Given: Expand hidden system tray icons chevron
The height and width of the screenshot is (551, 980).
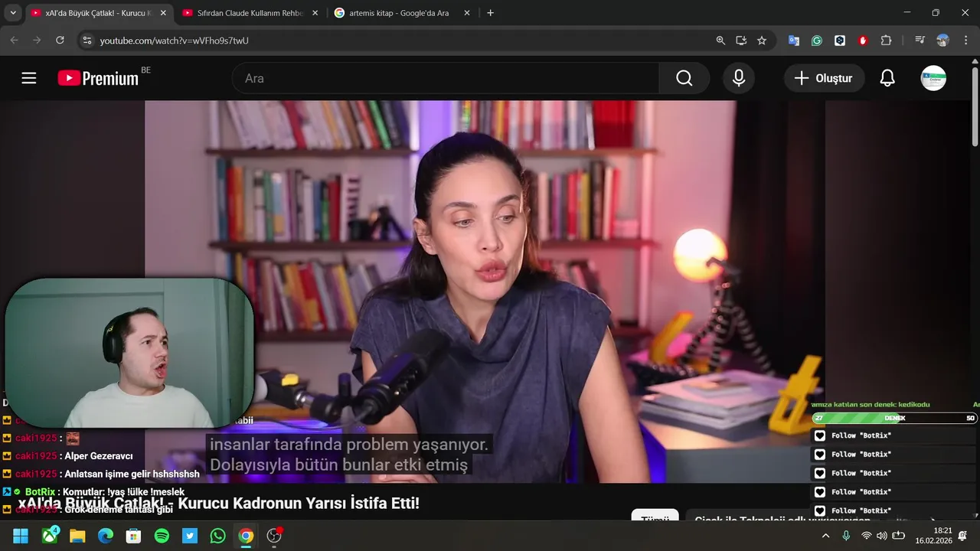Looking at the screenshot, I should (825, 536).
